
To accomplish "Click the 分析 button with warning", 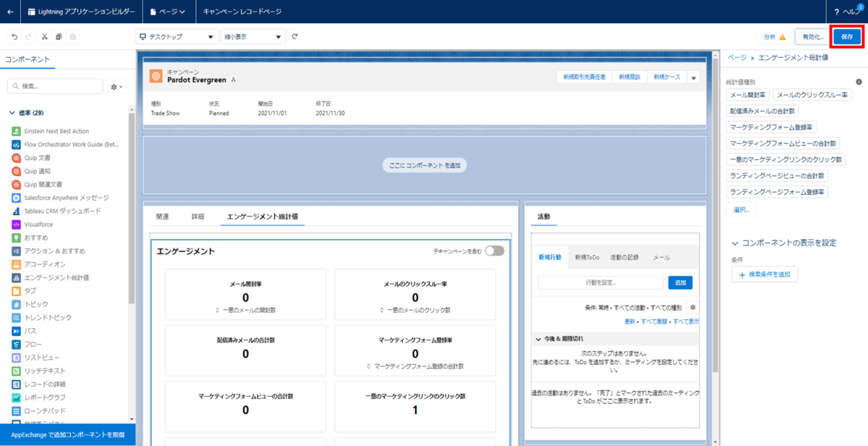I will tap(774, 36).
